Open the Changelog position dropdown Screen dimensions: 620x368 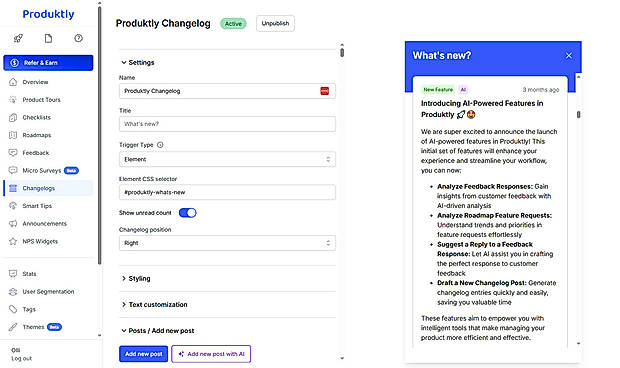227,243
